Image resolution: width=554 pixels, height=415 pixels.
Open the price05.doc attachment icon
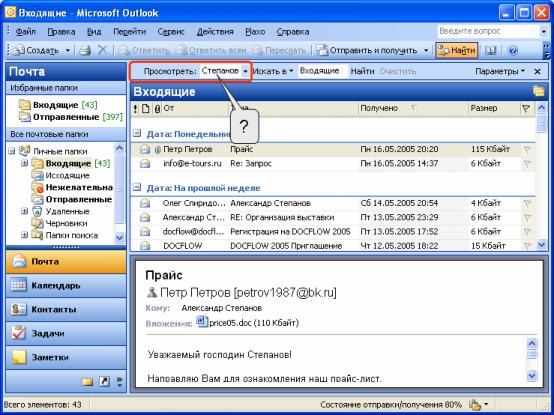pos(202,322)
